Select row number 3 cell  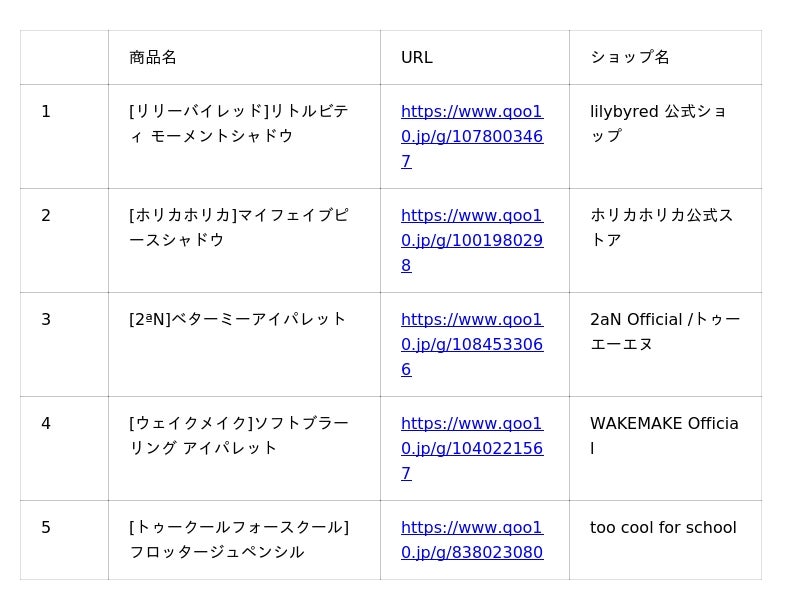coord(64,345)
